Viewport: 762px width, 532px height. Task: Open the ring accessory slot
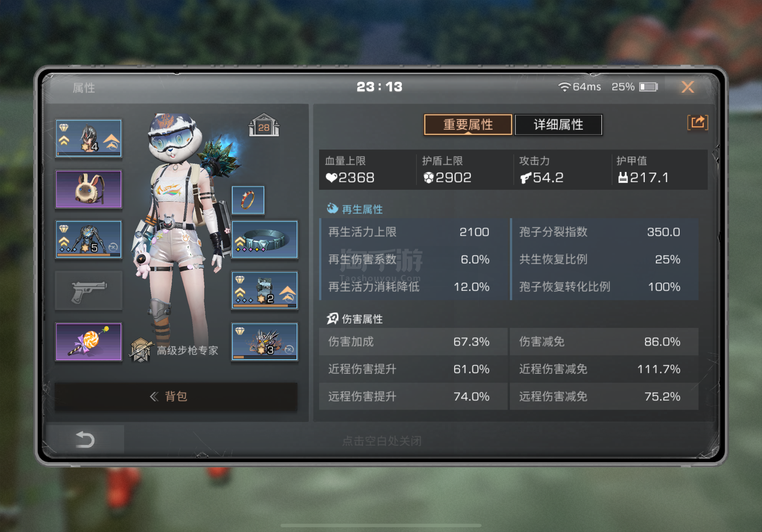pyautogui.click(x=248, y=200)
